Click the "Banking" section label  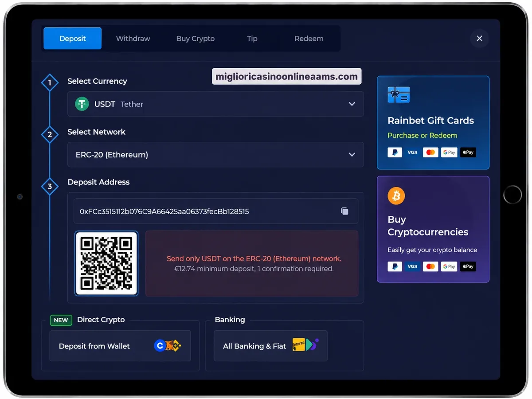pyautogui.click(x=230, y=320)
